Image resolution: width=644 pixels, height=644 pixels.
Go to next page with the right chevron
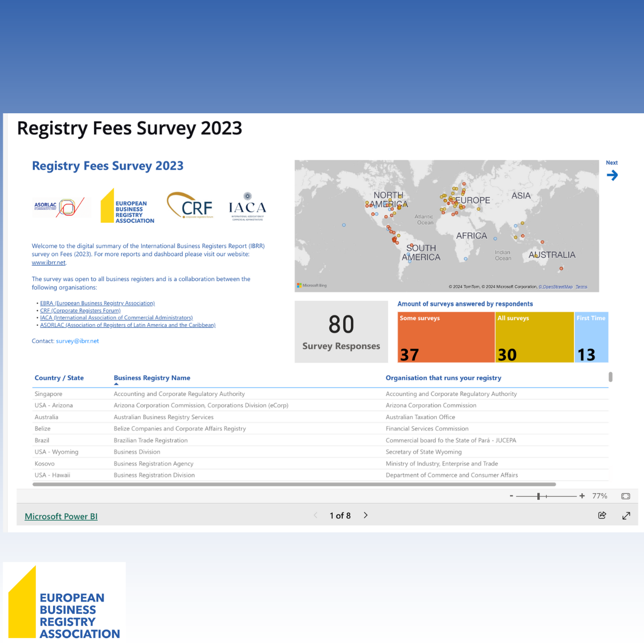tap(365, 515)
